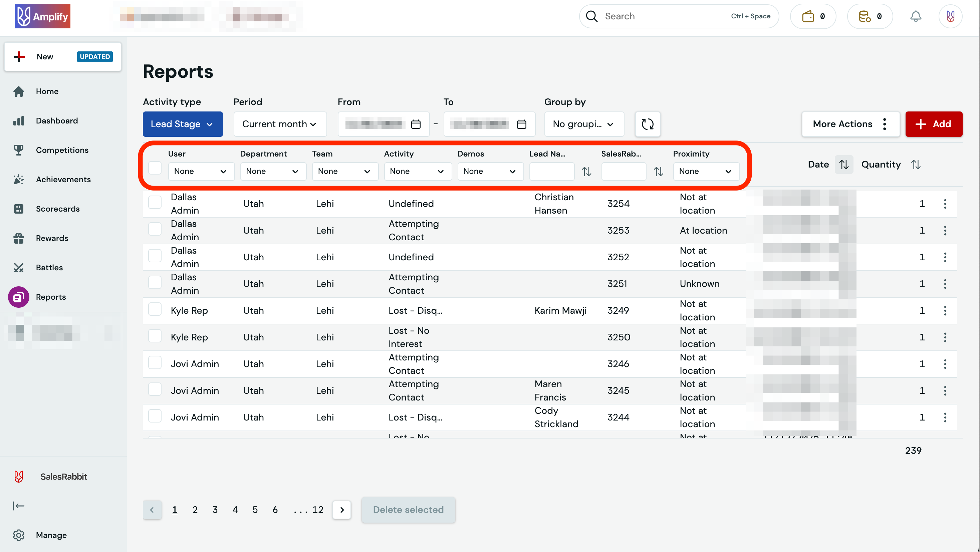Open Scorecards from the sidebar
This screenshot has height=552, width=980.
coord(57,209)
